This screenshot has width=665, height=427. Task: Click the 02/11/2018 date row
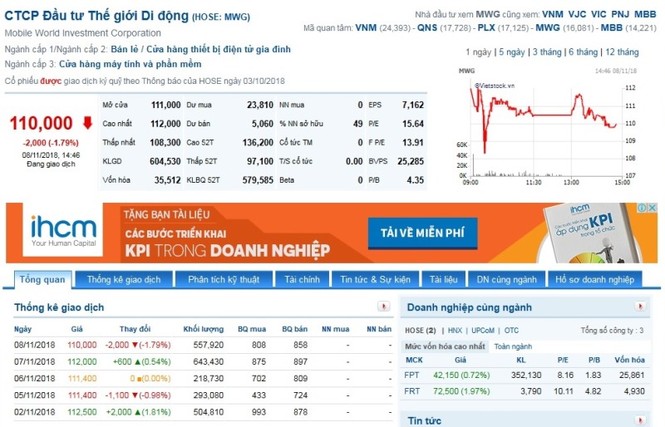click(x=203, y=412)
